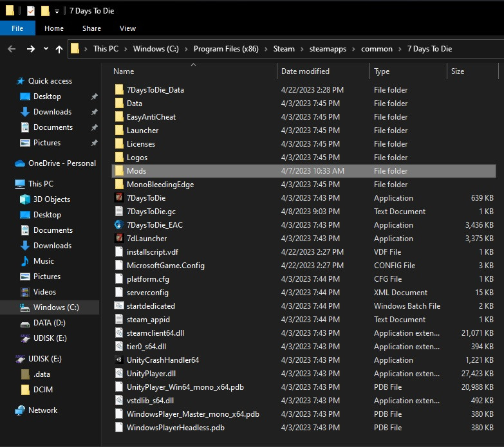Select Windows (C:) drive in sidebar
The width and height of the screenshot is (504, 447).
click(x=50, y=307)
